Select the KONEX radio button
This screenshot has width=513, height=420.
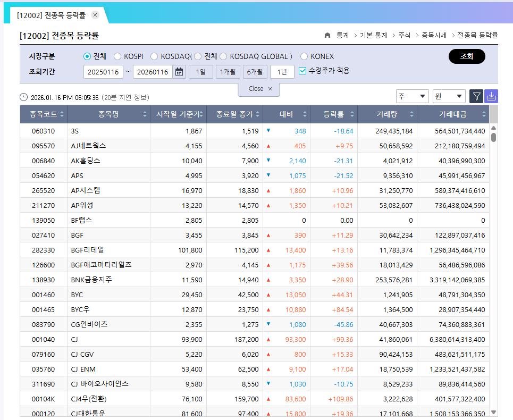tap(304, 56)
